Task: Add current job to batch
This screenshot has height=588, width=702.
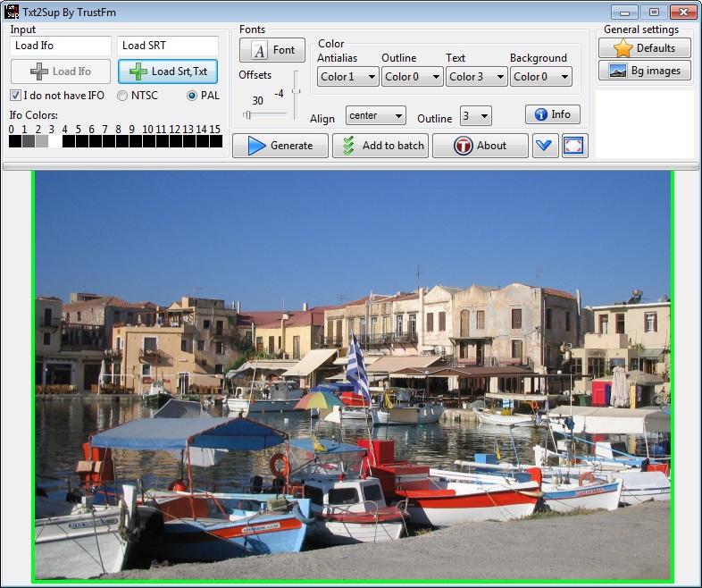Action: [x=380, y=146]
